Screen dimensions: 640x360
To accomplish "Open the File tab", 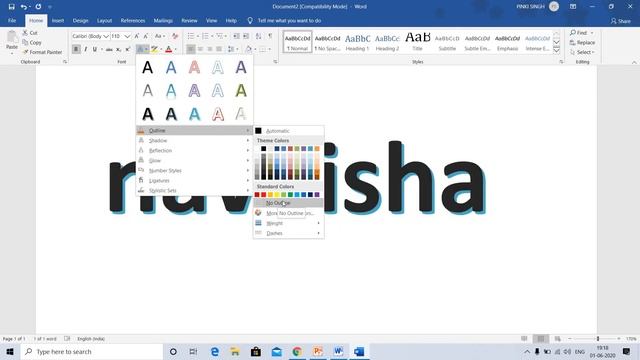I will pyautogui.click(x=12, y=20).
